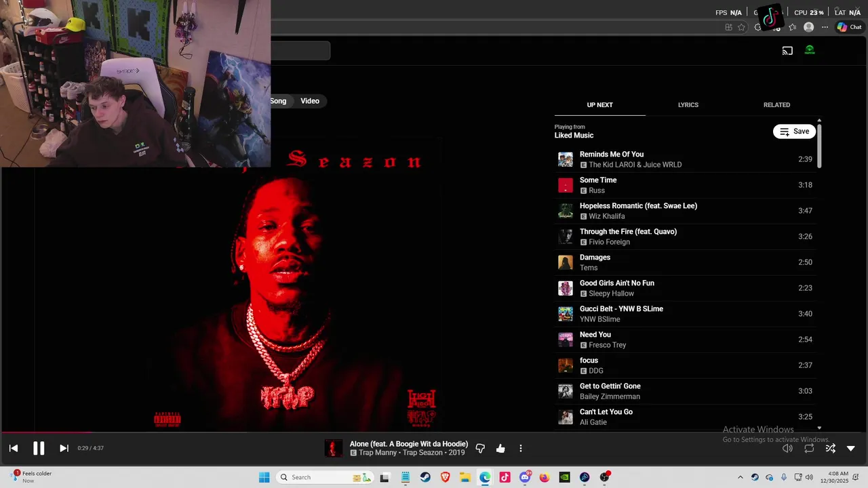Open the three-dot menu in player bar
Viewport: 868px width, 488px height.
click(521, 449)
